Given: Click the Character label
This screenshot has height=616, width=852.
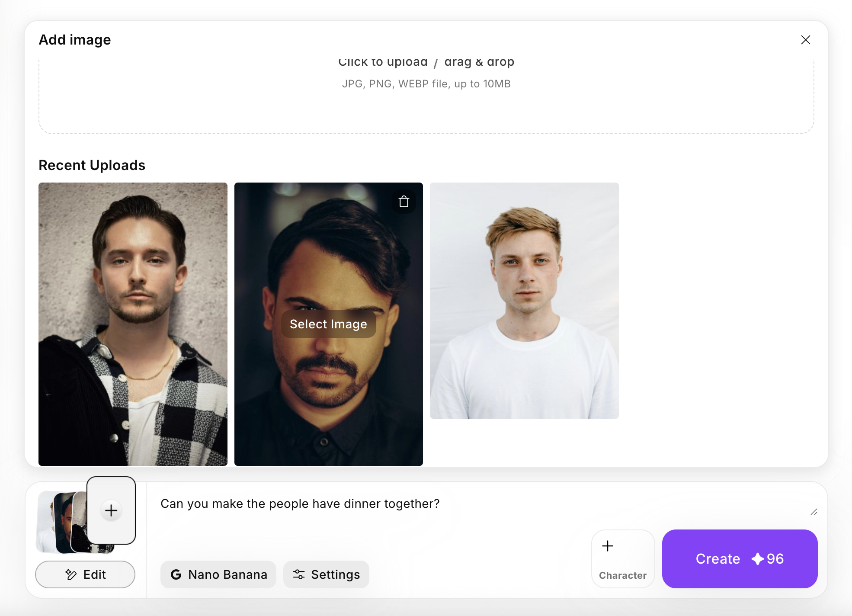Looking at the screenshot, I should click(623, 575).
